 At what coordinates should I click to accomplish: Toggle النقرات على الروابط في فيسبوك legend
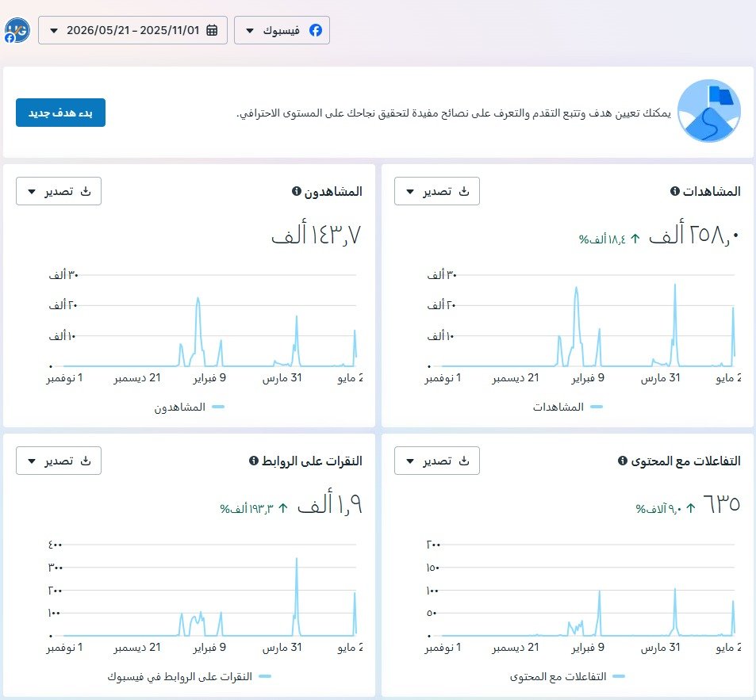coord(189,677)
